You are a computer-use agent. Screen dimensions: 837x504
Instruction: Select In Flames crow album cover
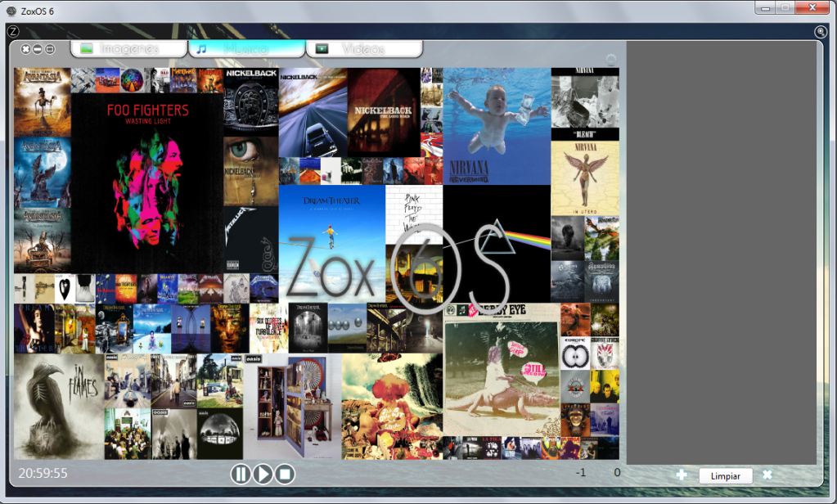pyautogui.click(x=59, y=407)
